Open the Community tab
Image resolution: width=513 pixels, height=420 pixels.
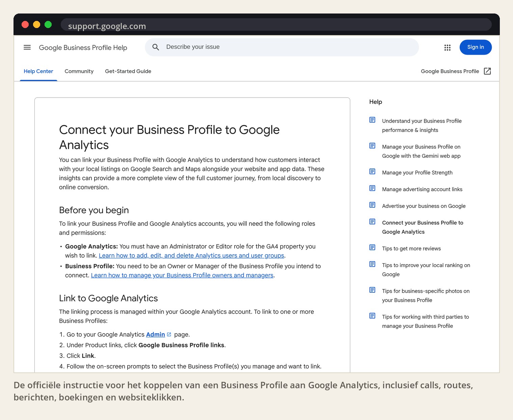click(79, 71)
